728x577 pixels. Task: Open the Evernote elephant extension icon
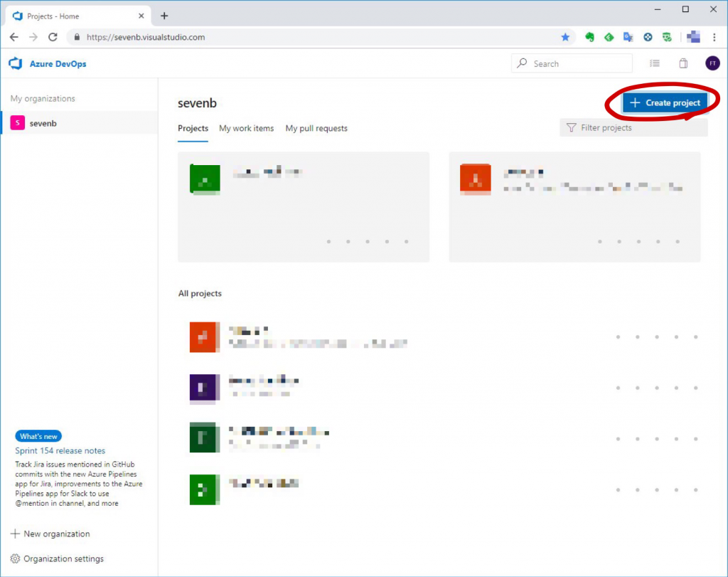tap(589, 37)
